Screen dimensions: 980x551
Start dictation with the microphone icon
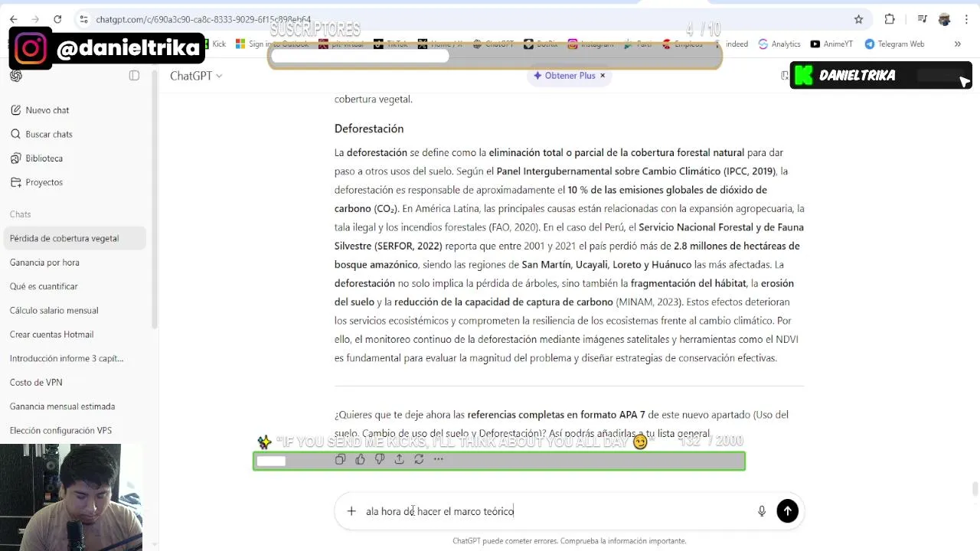(x=762, y=511)
